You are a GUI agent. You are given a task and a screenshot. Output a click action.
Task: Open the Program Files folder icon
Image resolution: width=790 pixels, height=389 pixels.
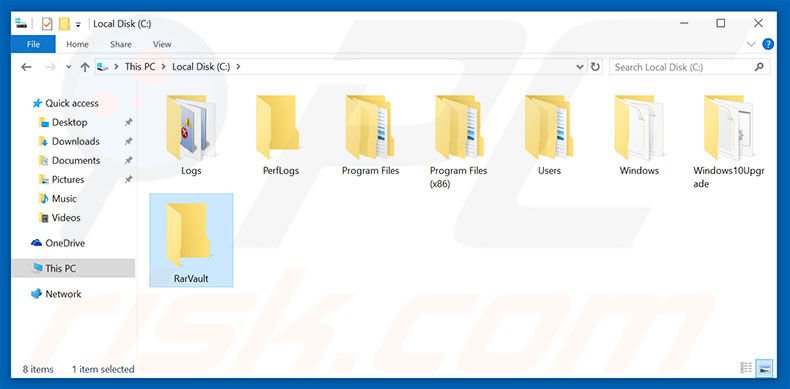(x=370, y=127)
